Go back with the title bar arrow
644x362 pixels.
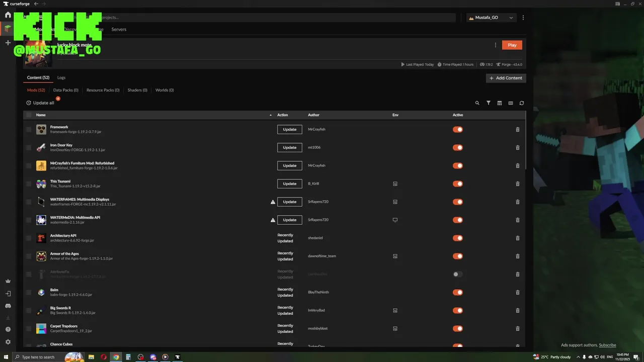tap(36, 4)
